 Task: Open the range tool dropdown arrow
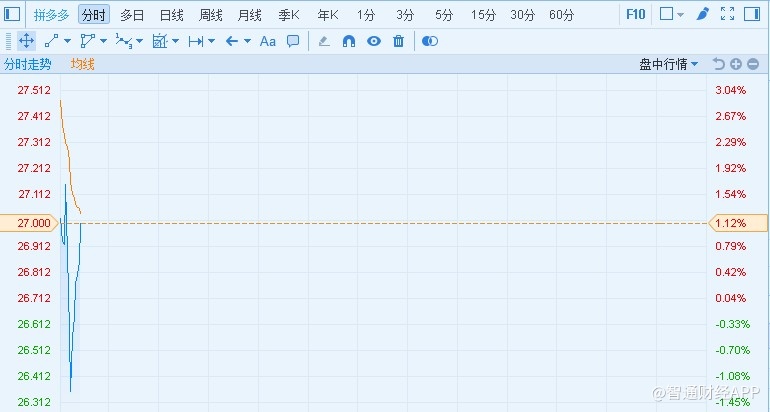point(212,41)
